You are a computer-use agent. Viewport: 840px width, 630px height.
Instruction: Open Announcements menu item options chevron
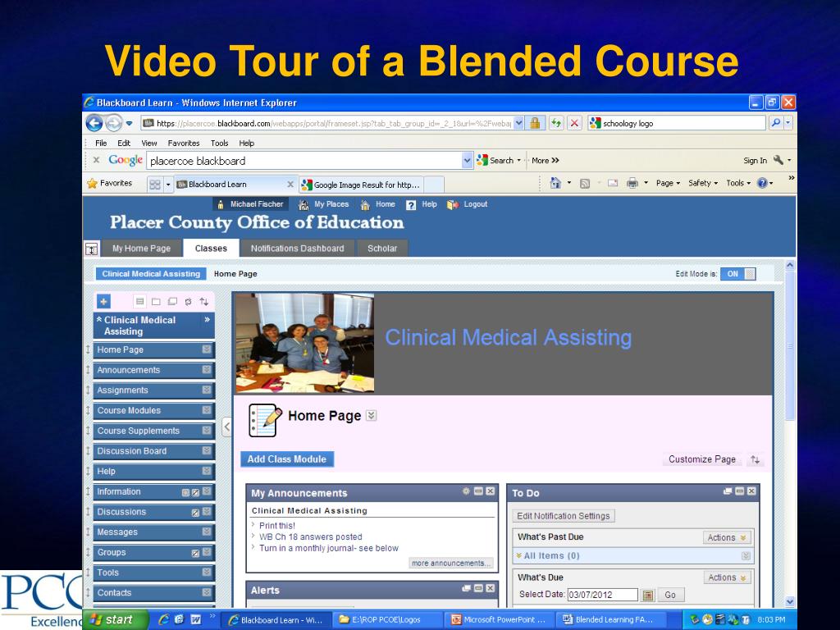[207, 370]
